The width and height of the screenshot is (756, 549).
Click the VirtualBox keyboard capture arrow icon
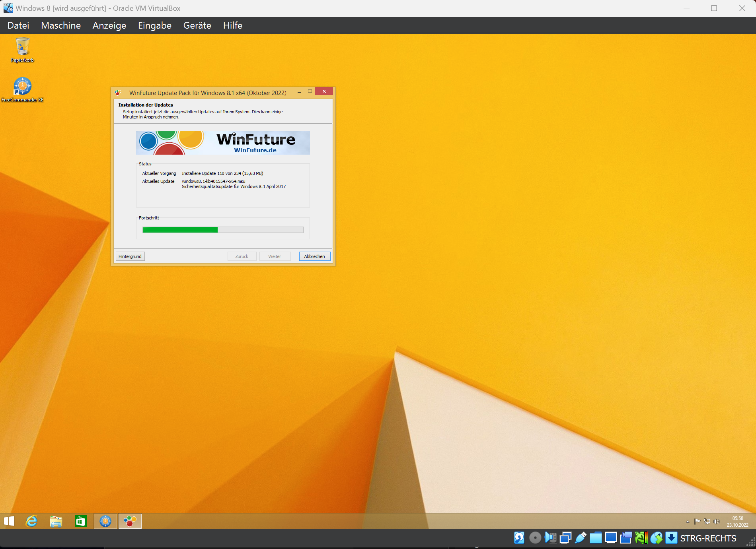(671, 538)
